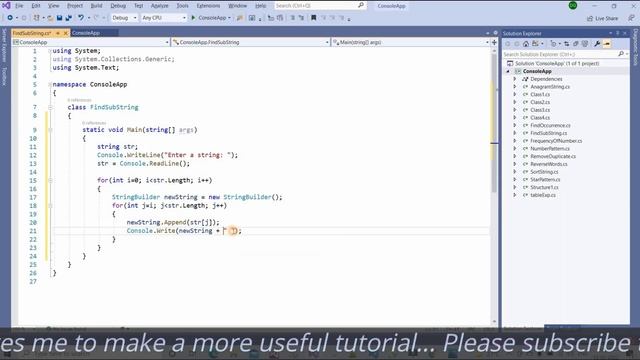Image resolution: width=640 pixels, height=360 pixels.
Task: Open the Server Explorer side tab
Action: point(4,45)
